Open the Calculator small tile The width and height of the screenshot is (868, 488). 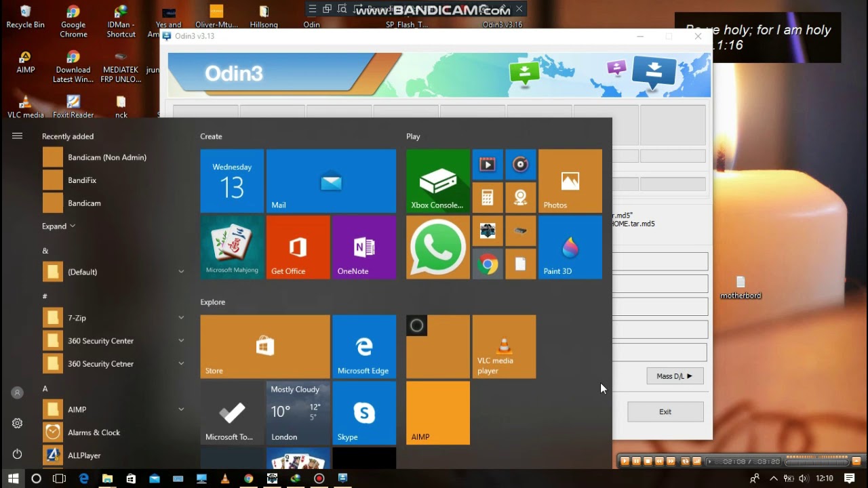pyautogui.click(x=488, y=197)
